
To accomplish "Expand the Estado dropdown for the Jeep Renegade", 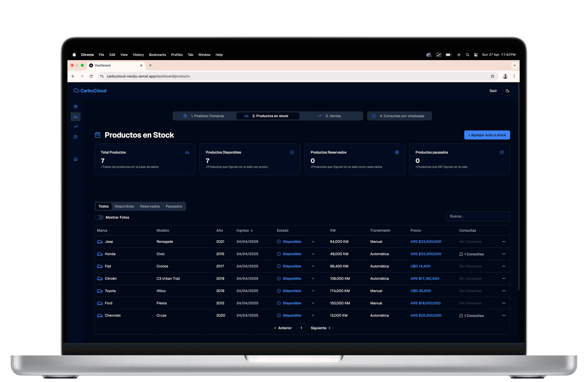I will [x=313, y=242].
